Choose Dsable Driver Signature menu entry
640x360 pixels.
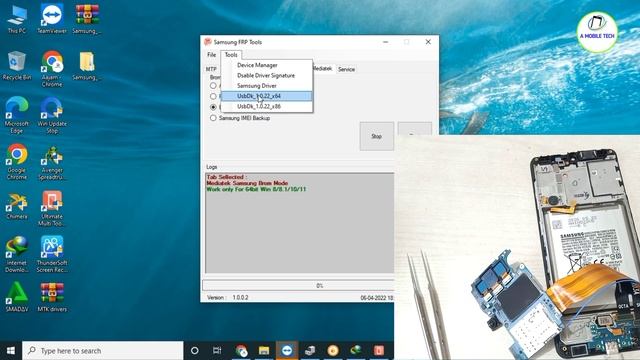pos(267,76)
